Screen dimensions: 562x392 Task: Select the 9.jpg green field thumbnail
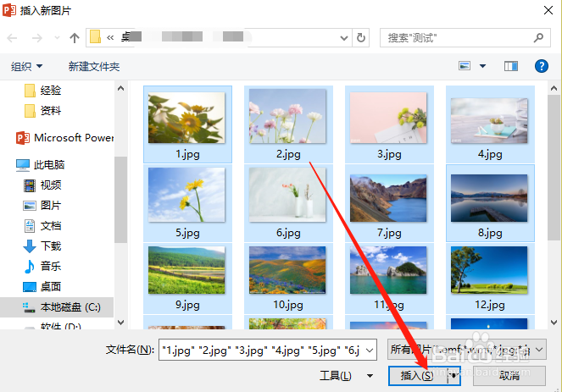tap(186, 270)
